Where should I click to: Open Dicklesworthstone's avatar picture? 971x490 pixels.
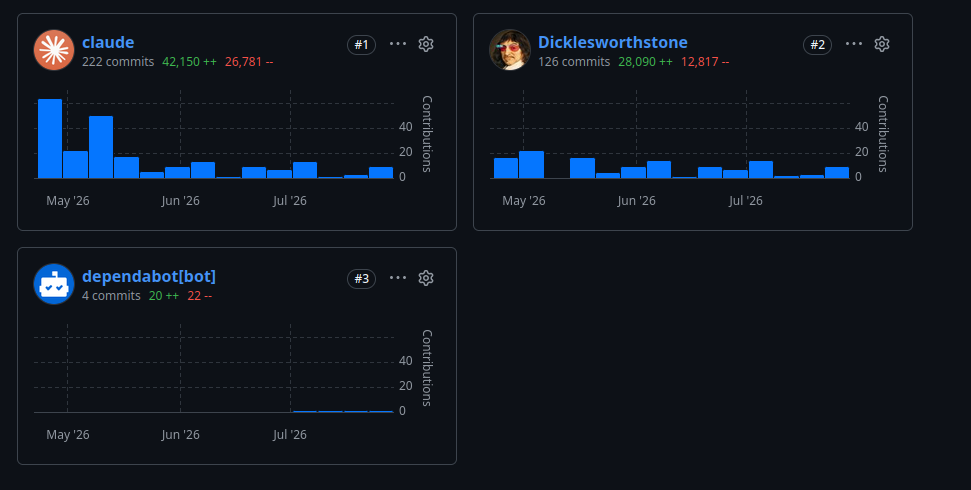510,50
